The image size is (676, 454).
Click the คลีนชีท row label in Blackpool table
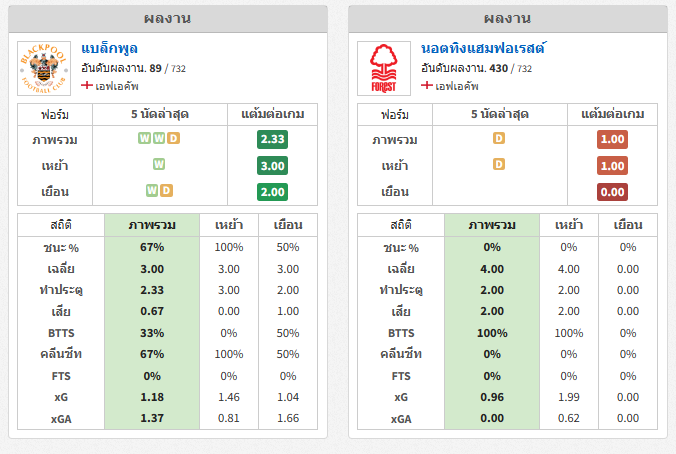coord(61,354)
